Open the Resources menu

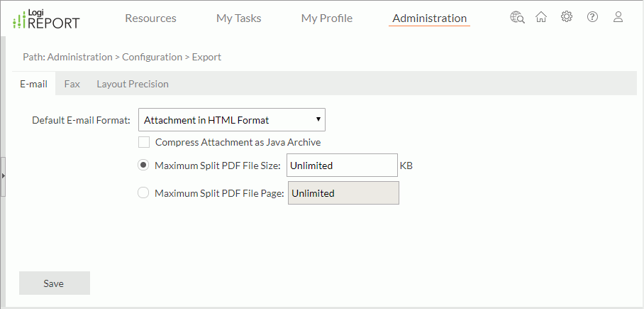150,18
